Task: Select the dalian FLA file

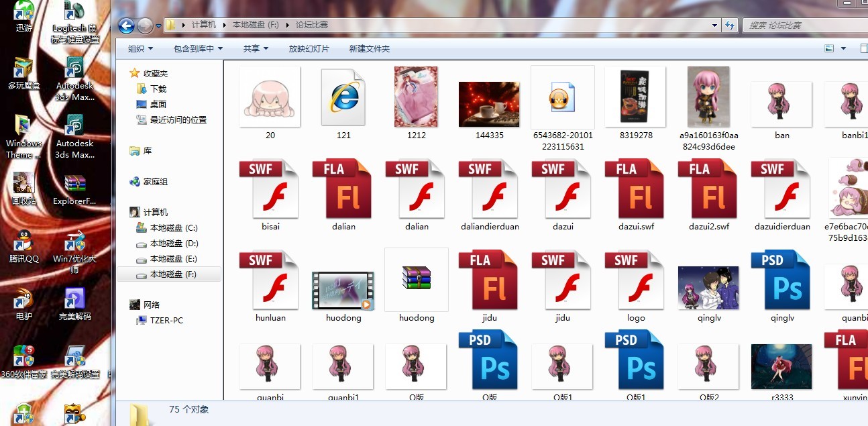Action: [x=343, y=195]
